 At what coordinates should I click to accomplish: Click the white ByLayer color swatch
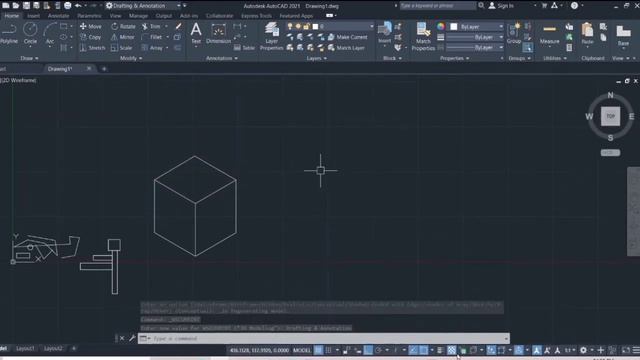click(453, 27)
